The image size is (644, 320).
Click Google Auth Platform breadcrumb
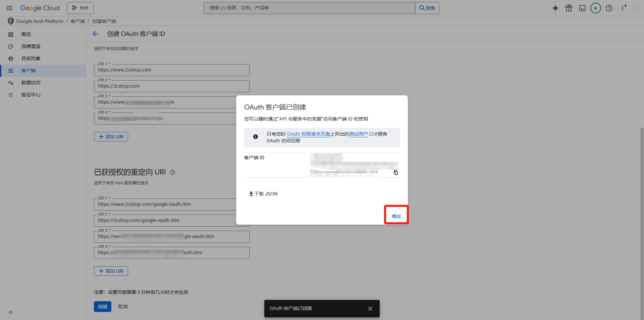[x=40, y=21]
